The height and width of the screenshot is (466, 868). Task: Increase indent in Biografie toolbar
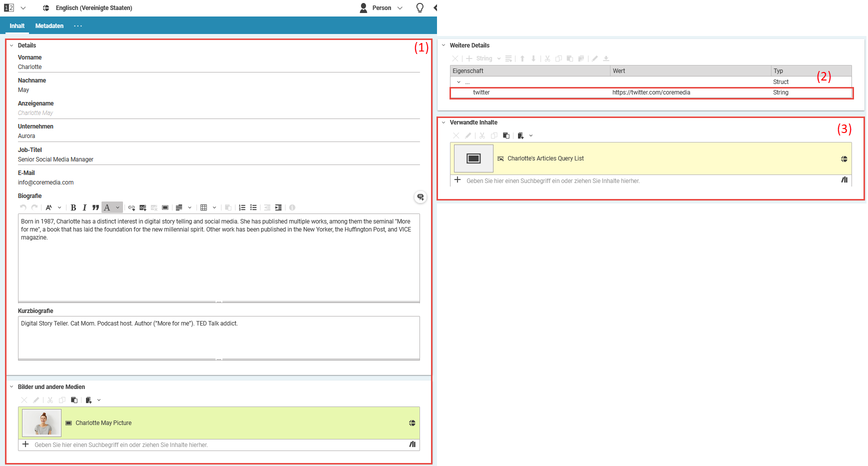click(x=278, y=207)
